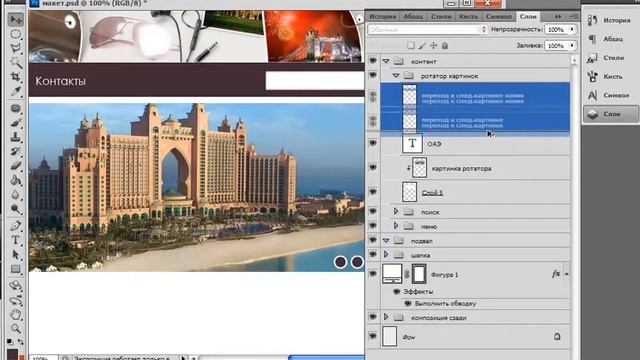Switch to the История tab
The width and height of the screenshot is (640, 360).
tap(382, 16)
